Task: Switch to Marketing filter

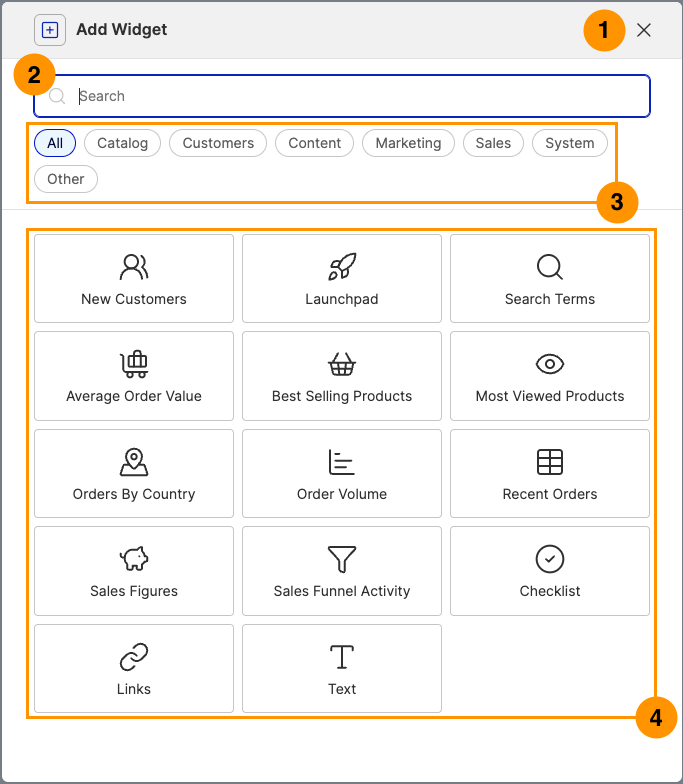Action: pos(408,143)
